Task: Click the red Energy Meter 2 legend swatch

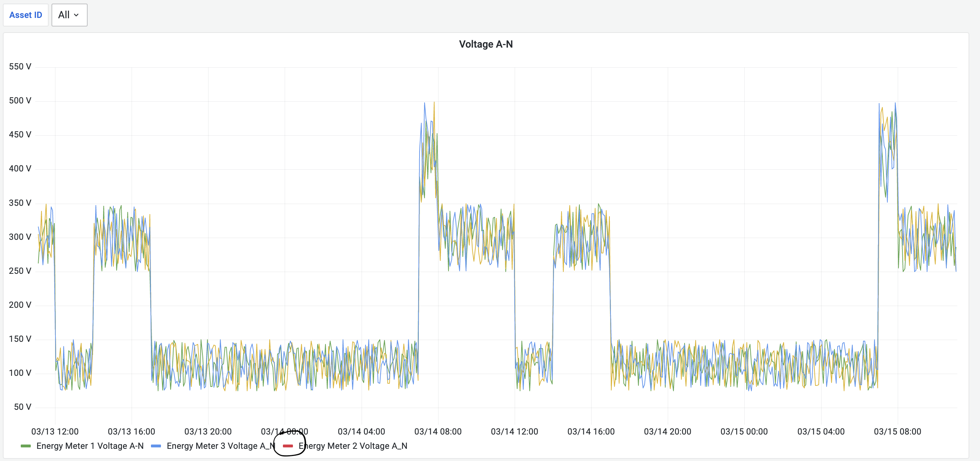Action: pyautogui.click(x=288, y=446)
